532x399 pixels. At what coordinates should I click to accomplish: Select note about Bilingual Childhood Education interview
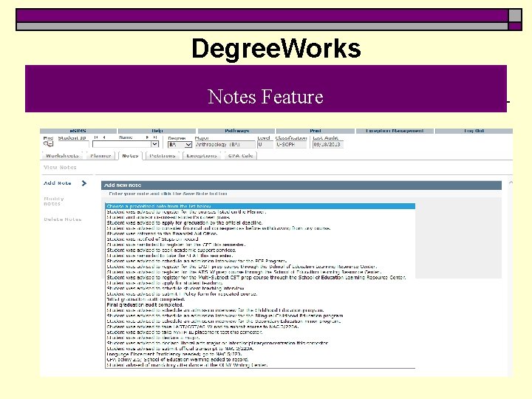[260, 316]
